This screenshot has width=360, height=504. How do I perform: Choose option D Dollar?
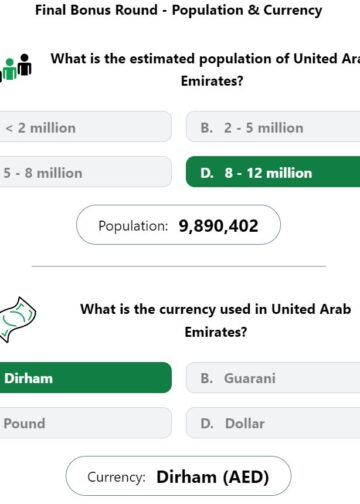[273, 423]
